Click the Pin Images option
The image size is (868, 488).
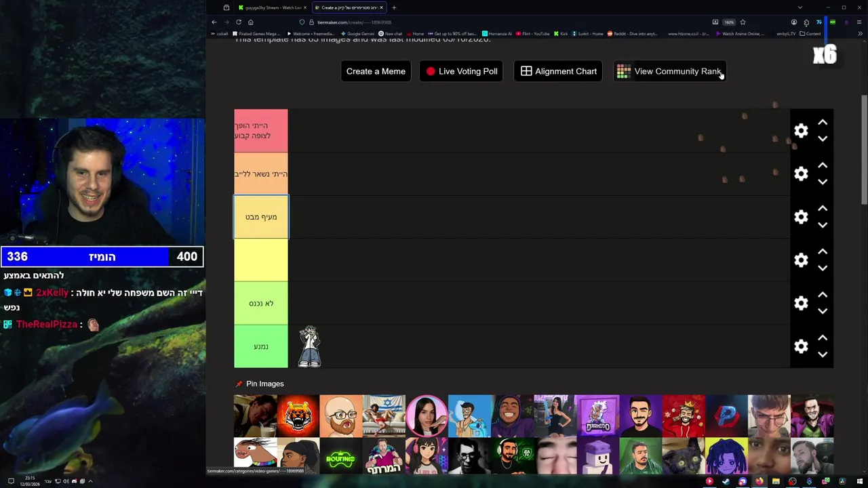pyautogui.click(x=259, y=384)
